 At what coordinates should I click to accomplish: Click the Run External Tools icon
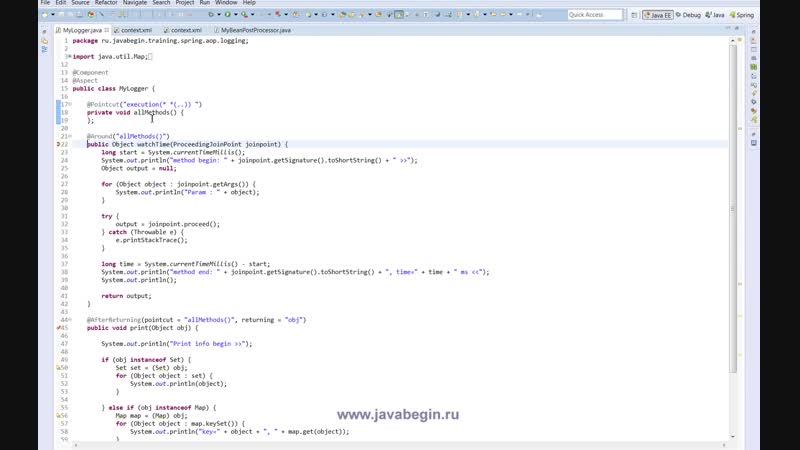pos(244,15)
